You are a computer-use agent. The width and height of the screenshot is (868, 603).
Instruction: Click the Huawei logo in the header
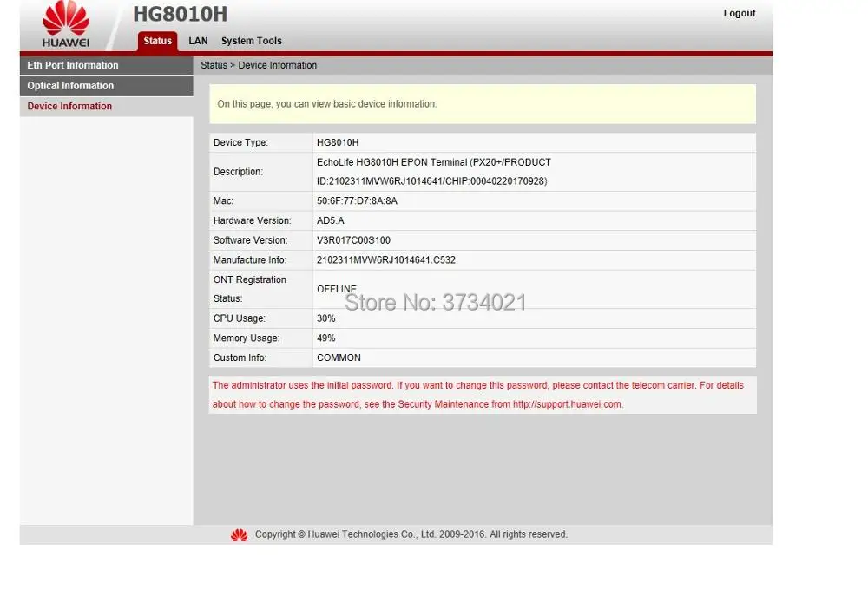(x=65, y=24)
